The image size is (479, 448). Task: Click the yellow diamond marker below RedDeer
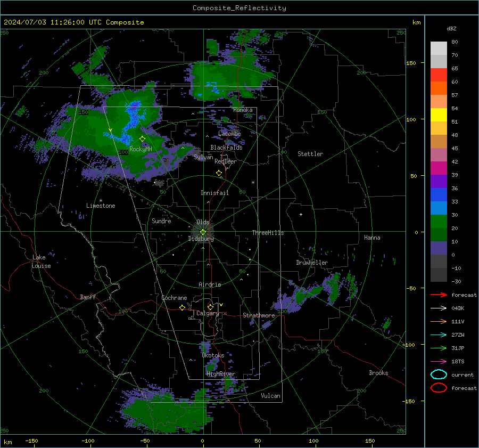tap(219, 173)
